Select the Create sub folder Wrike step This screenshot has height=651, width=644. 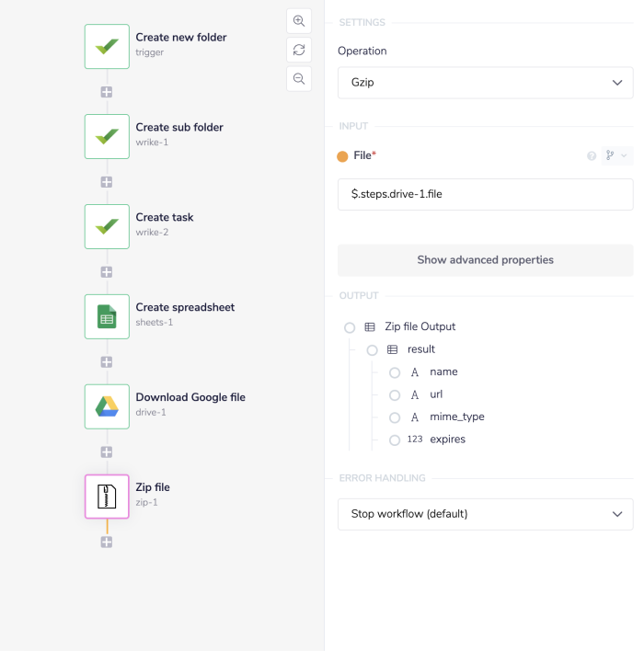tap(107, 136)
